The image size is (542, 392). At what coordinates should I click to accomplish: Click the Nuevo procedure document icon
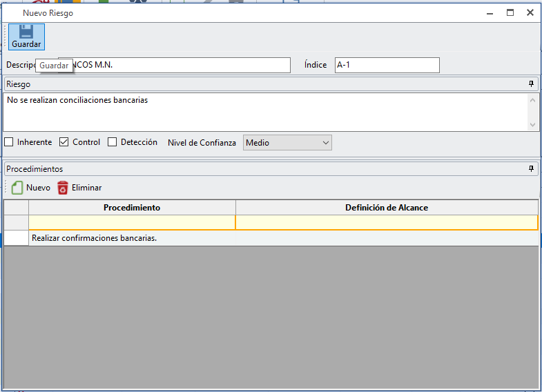tap(17, 188)
